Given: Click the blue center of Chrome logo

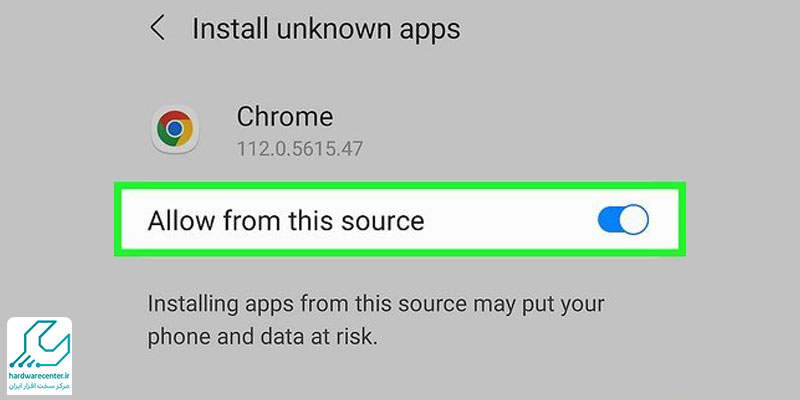Looking at the screenshot, I should pyautogui.click(x=175, y=129).
